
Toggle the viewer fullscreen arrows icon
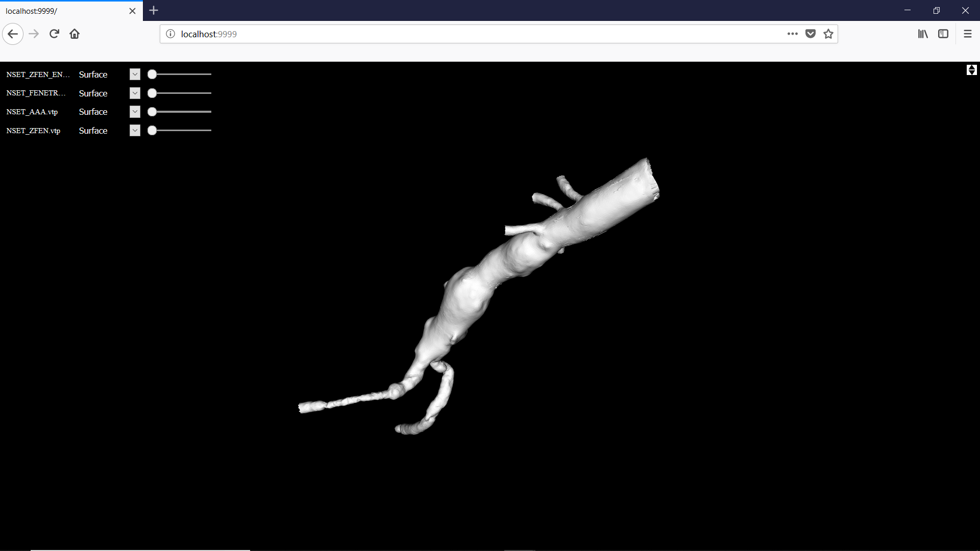[x=971, y=70]
